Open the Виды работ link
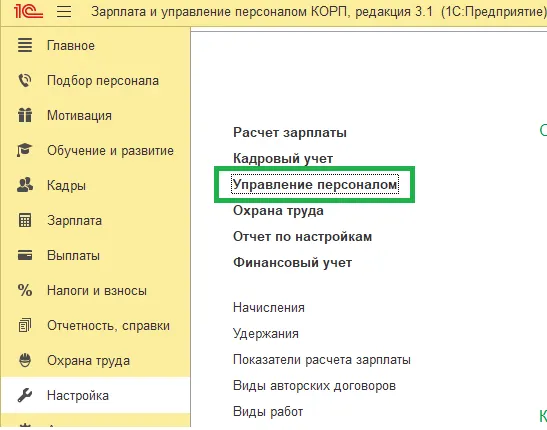This screenshot has height=430, width=547. pyautogui.click(x=268, y=412)
